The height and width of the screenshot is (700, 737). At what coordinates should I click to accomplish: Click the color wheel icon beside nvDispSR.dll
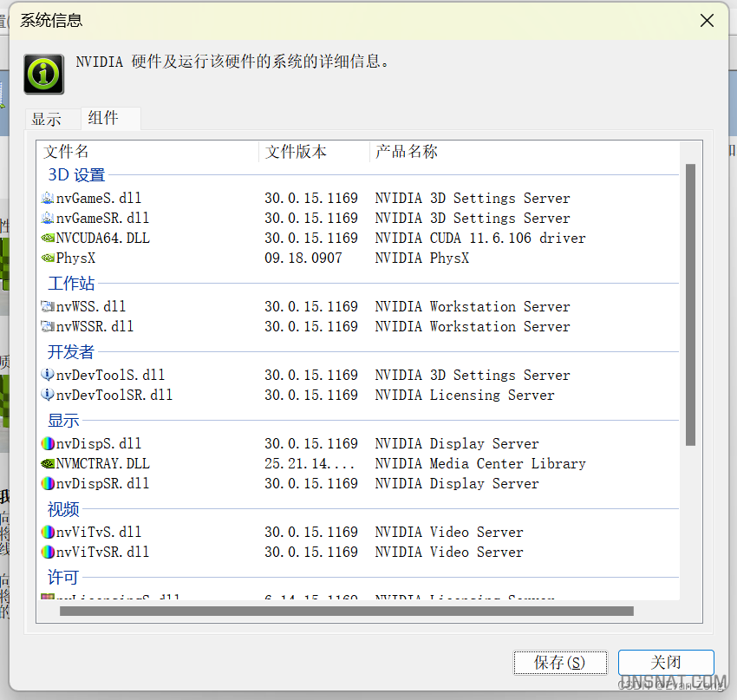pyautogui.click(x=48, y=483)
